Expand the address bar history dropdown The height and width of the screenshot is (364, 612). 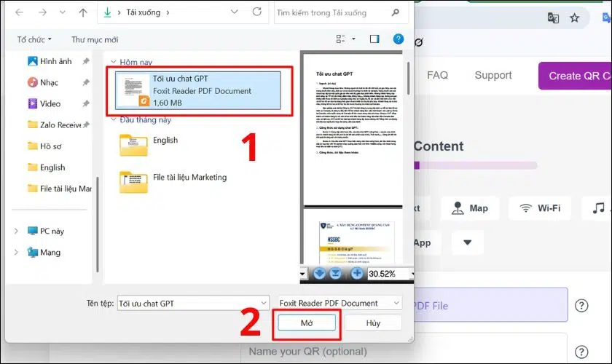pos(234,12)
